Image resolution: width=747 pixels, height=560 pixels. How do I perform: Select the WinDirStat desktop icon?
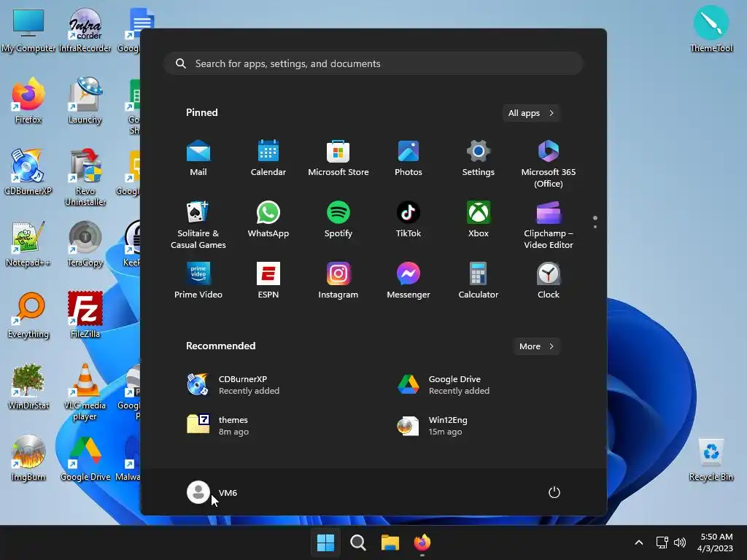28,386
